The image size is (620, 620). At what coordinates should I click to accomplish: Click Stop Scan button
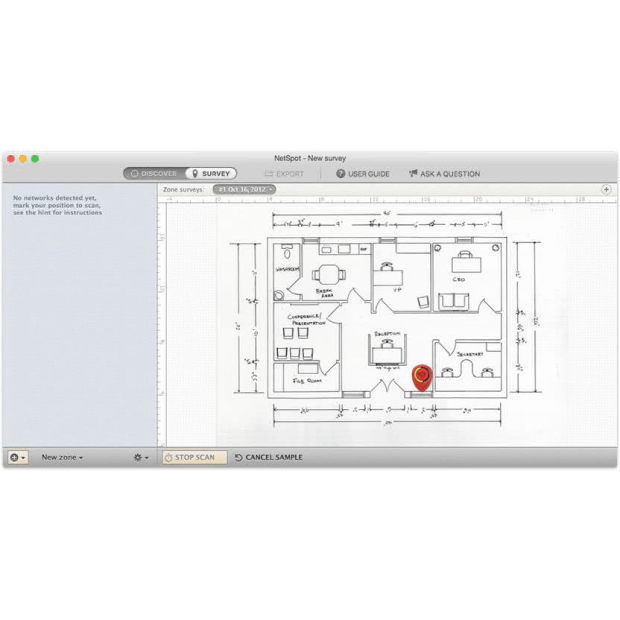(195, 457)
